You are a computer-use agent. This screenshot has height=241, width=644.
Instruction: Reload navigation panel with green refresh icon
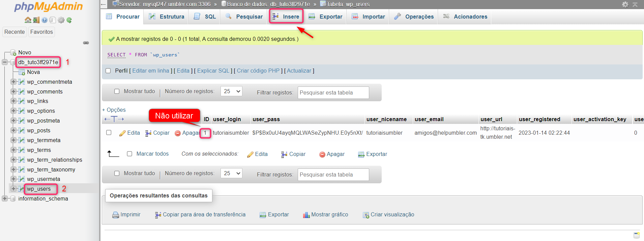pyautogui.click(x=69, y=20)
